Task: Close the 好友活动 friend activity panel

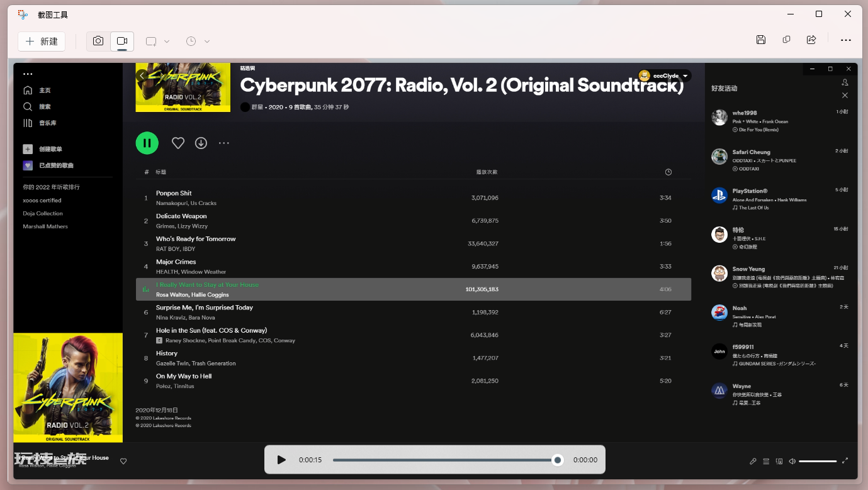Action: [x=845, y=96]
